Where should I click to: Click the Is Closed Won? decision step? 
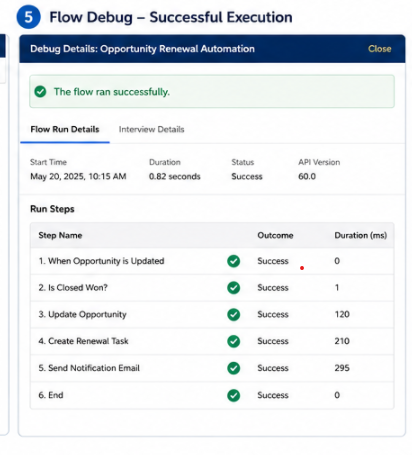(x=73, y=288)
